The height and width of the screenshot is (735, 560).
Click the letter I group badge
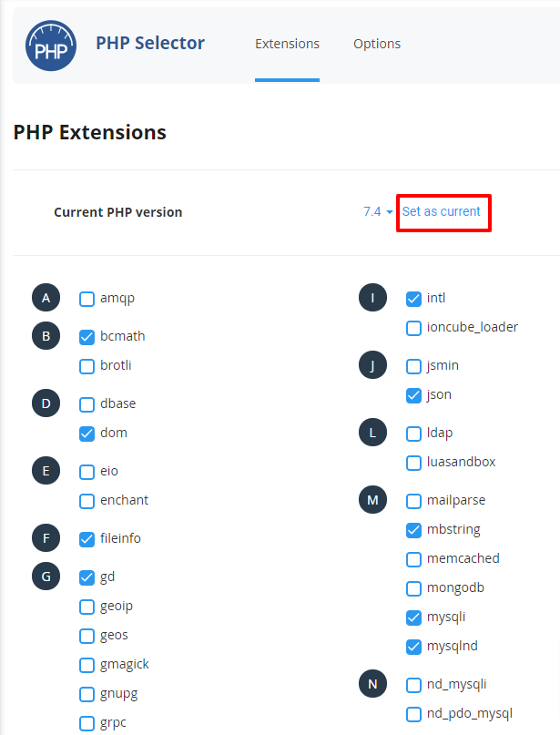coord(372,298)
